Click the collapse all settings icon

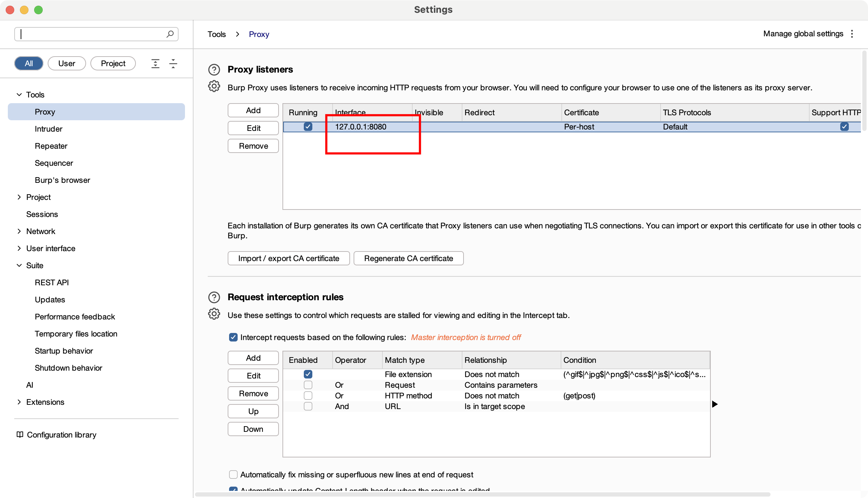(x=173, y=64)
